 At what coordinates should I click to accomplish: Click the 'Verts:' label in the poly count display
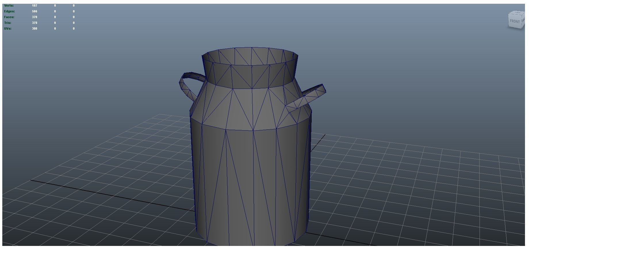tap(9, 5)
